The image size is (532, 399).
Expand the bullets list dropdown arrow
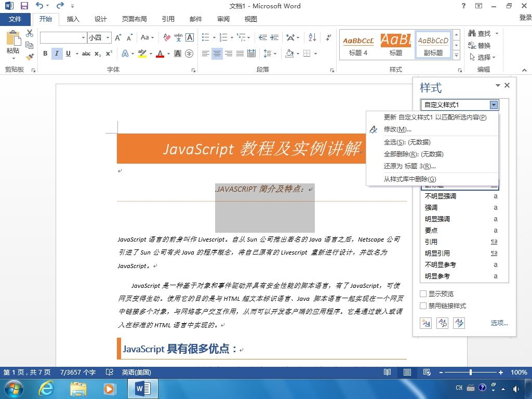click(x=214, y=37)
